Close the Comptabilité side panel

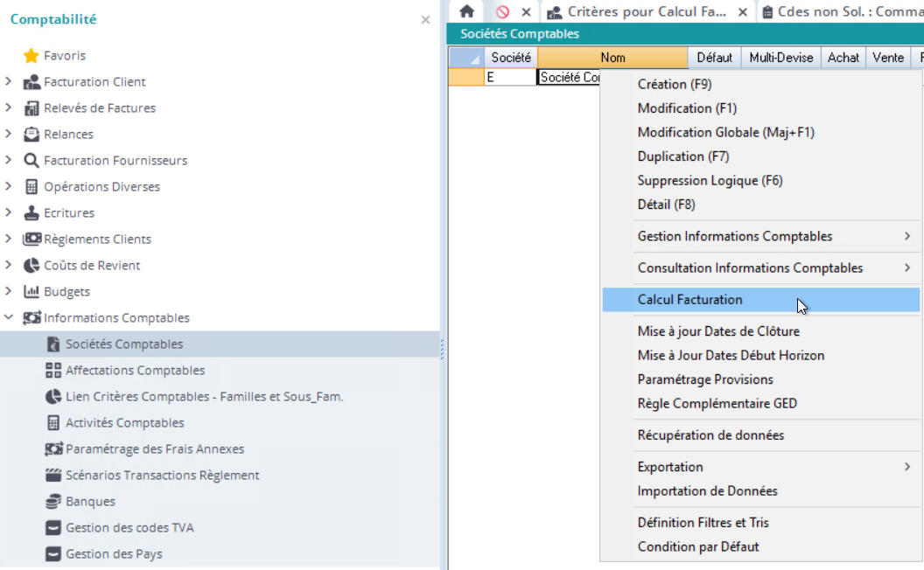[x=425, y=19]
